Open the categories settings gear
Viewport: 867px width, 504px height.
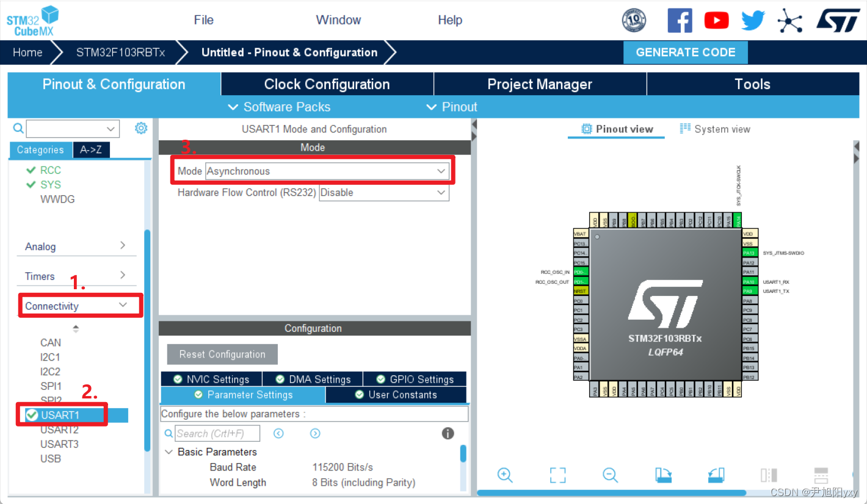tap(141, 128)
